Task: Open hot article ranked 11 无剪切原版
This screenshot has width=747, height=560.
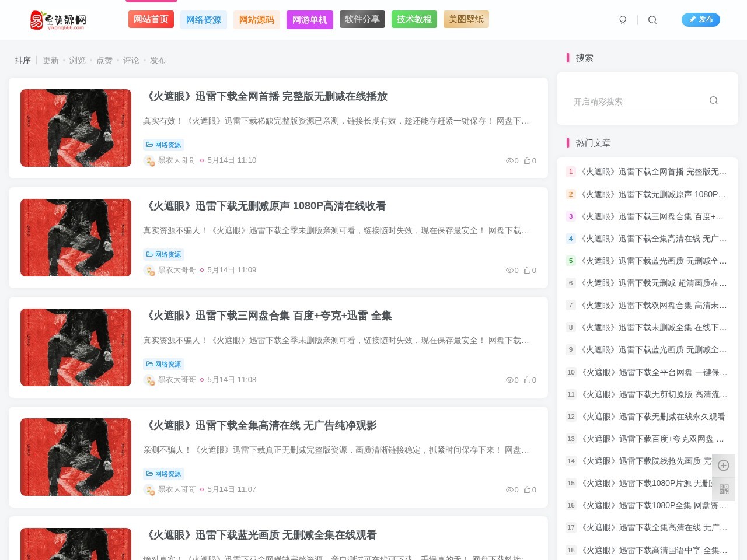Action: click(654, 394)
